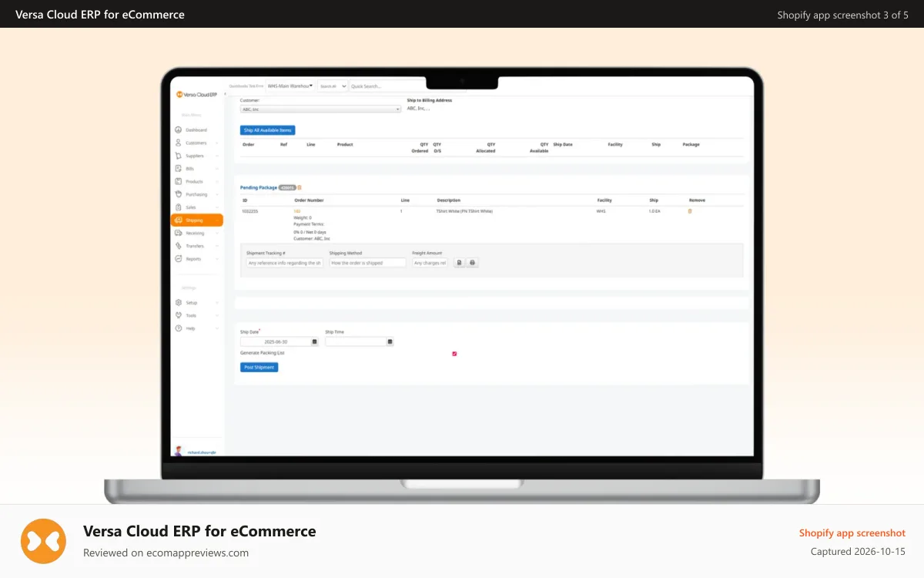Click the Reports chart icon
924x578 pixels.
pyautogui.click(x=179, y=259)
